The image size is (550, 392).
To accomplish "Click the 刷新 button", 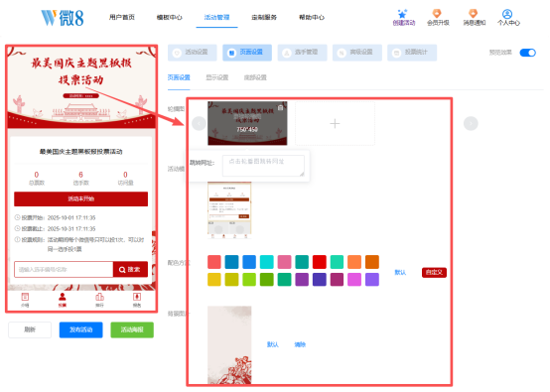I will 30,329.
